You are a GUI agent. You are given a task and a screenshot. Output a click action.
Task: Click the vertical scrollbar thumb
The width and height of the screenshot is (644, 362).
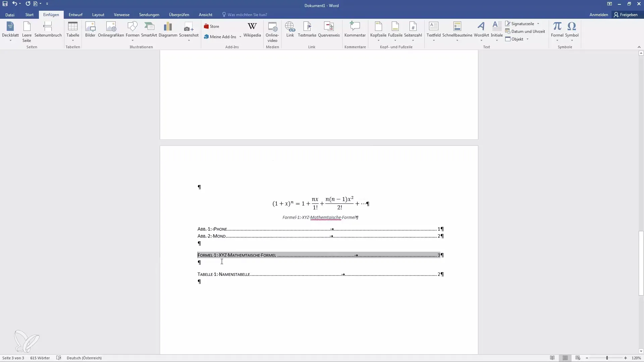coord(641,263)
